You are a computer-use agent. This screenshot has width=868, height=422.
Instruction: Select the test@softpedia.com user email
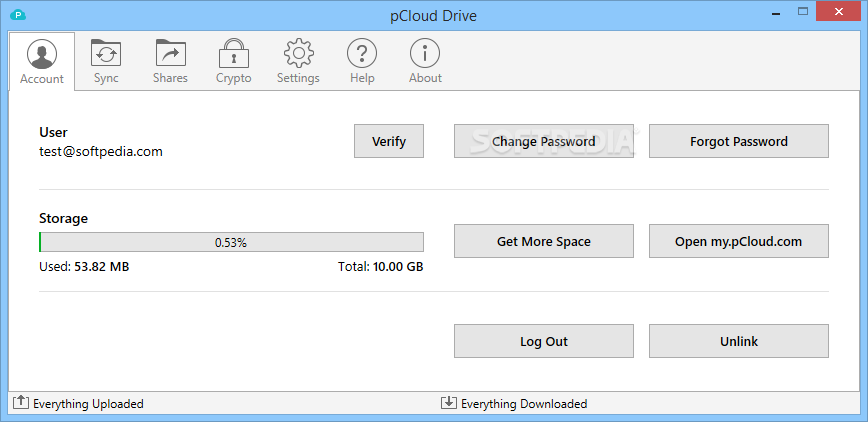click(101, 151)
